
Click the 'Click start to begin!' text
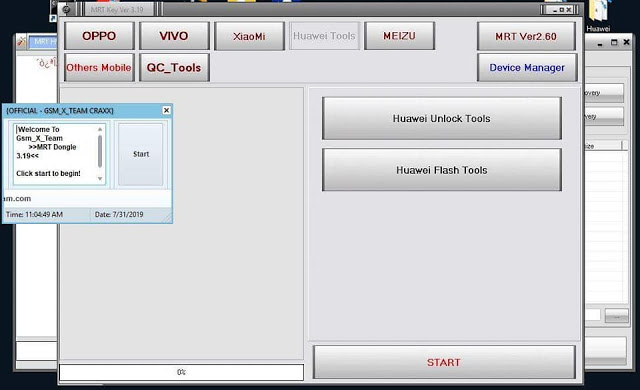[48, 173]
